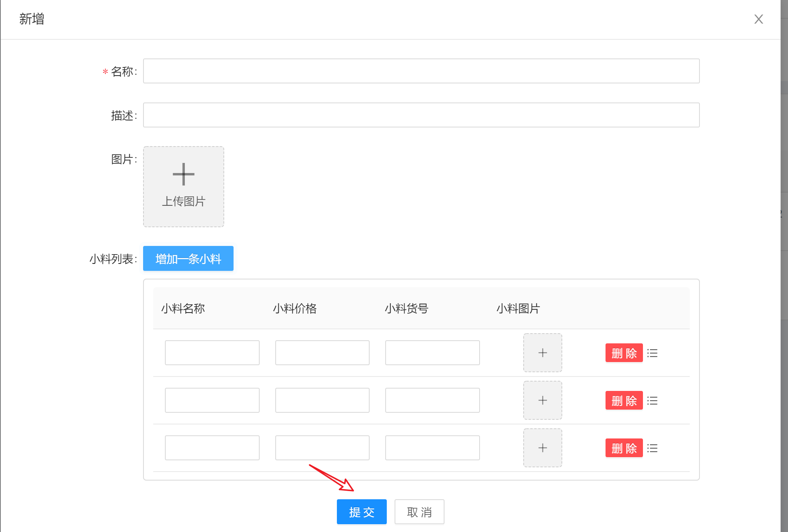The image size is (788, 532).
Task: Close the 新增 dialog with X
Action: (x=758, y=19)
